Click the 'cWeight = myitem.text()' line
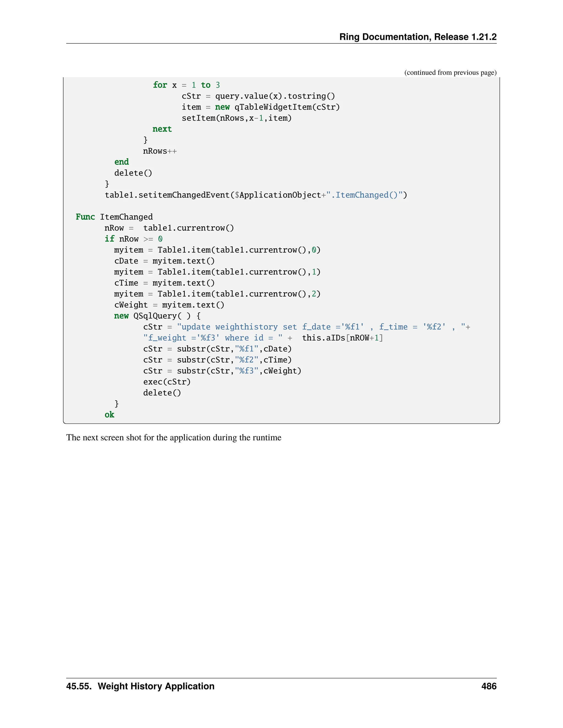Image resolution: width=563 pixels, height=728 pixels. tap(169, 305)
